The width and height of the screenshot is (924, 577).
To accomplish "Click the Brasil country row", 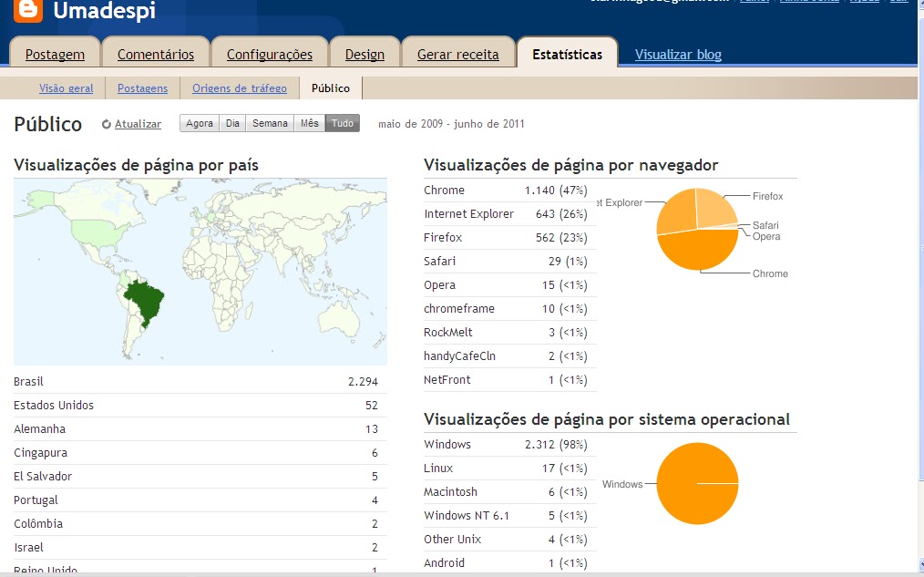I will coord(200,381).
